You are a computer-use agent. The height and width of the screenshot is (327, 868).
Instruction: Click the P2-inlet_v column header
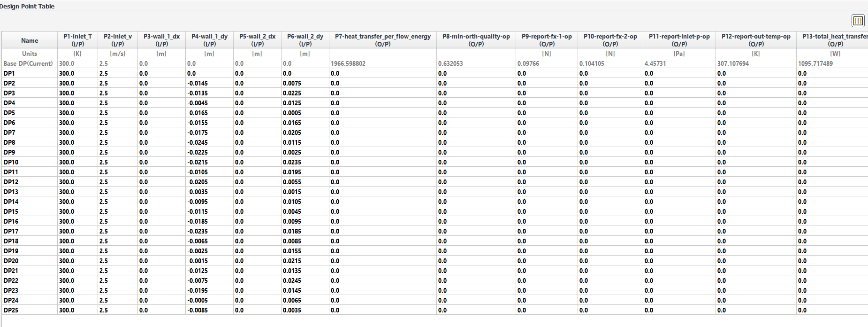point(117,40)
